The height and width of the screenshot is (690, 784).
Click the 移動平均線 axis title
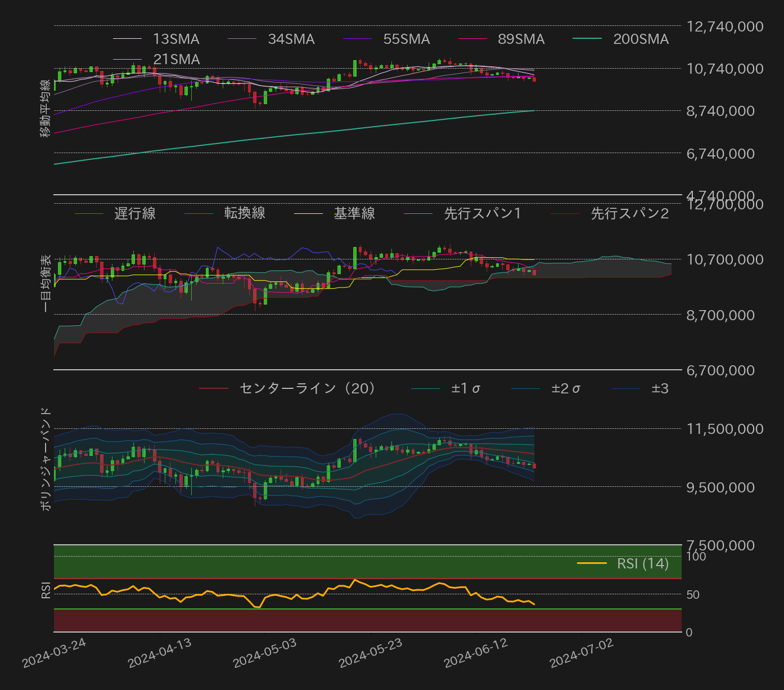(46, 108)
